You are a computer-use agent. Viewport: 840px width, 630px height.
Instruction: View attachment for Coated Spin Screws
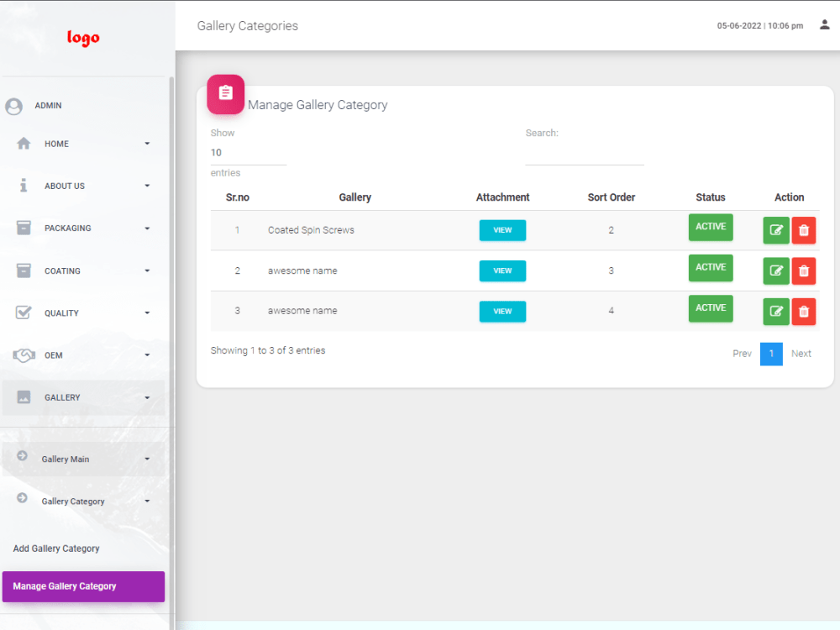tap(502, 230)
